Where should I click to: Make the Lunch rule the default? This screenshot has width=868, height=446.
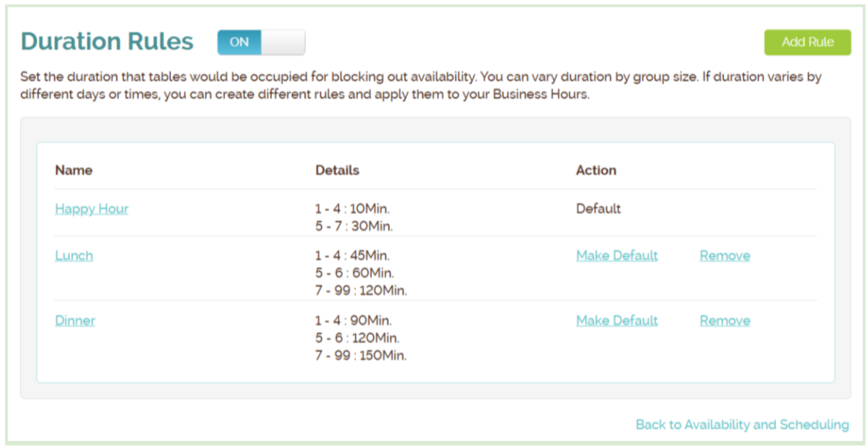coord(617,255)
